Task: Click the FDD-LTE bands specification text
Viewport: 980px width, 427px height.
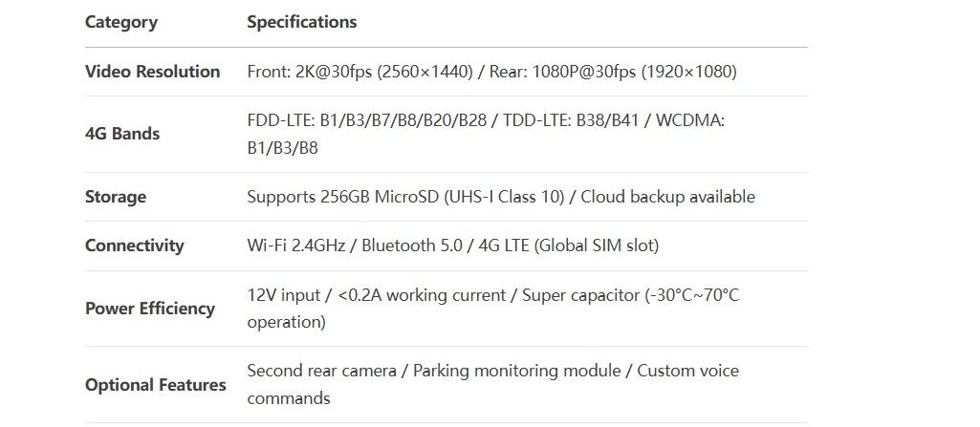Action: [x=367, y=120]
